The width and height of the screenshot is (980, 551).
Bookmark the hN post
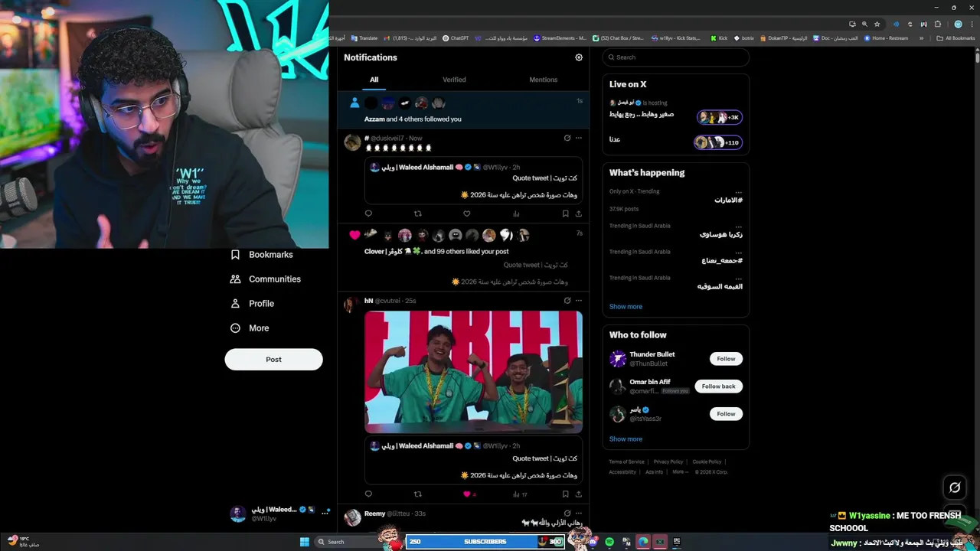565,494
